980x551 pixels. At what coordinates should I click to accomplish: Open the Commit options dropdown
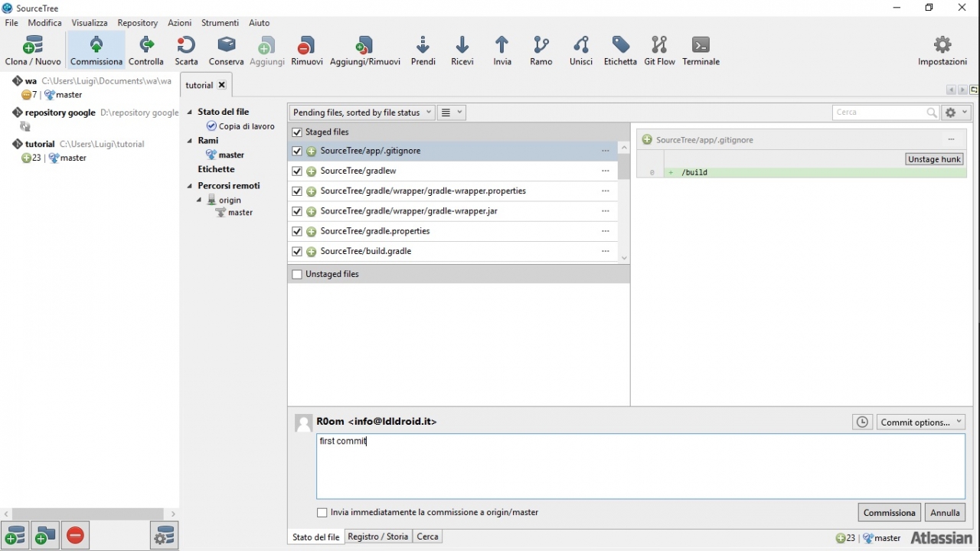921,422
